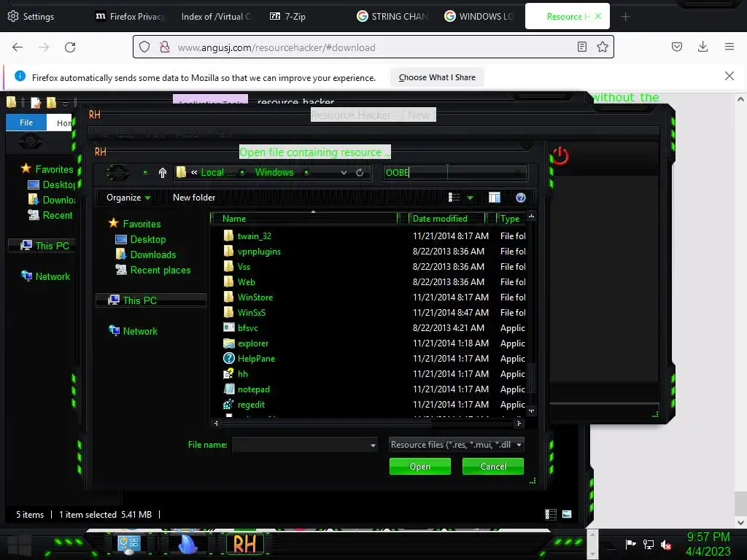Image resolution: width=747 pixels, height=560 pixels.
Task: Switch to the Index of /Virtual tab
Action: (215, 16)
